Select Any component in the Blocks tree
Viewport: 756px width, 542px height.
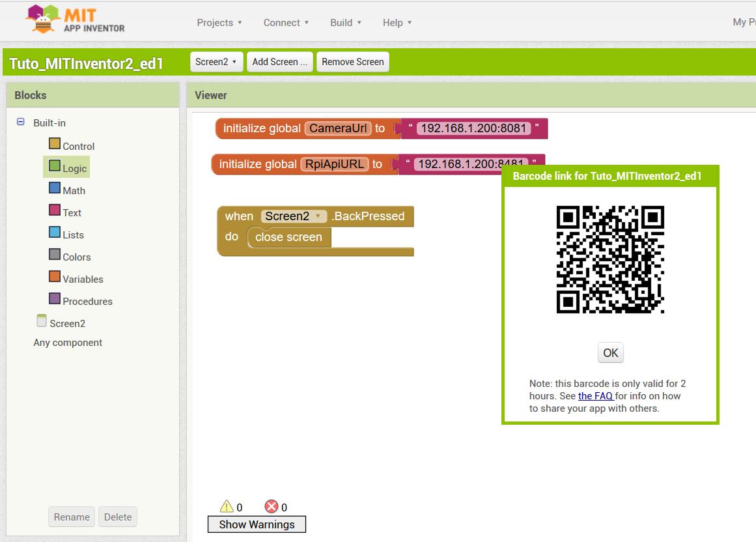68,343
